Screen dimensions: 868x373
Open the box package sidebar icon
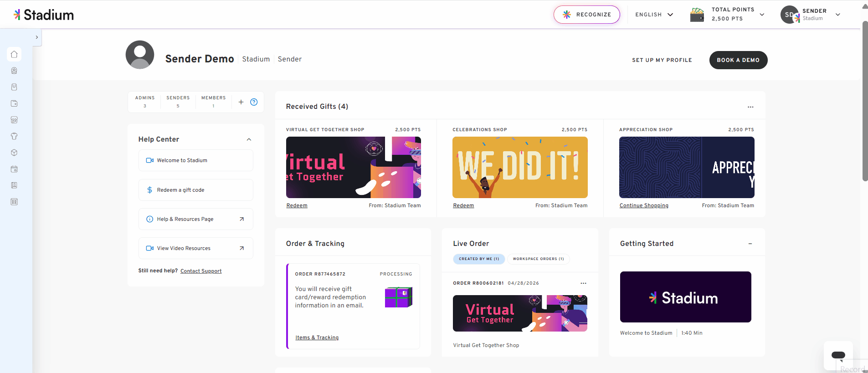point(14,153)
